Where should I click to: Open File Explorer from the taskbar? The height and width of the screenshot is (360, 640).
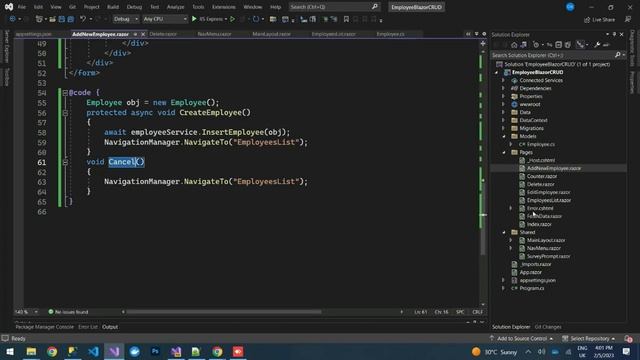click(x=31, y=351)
